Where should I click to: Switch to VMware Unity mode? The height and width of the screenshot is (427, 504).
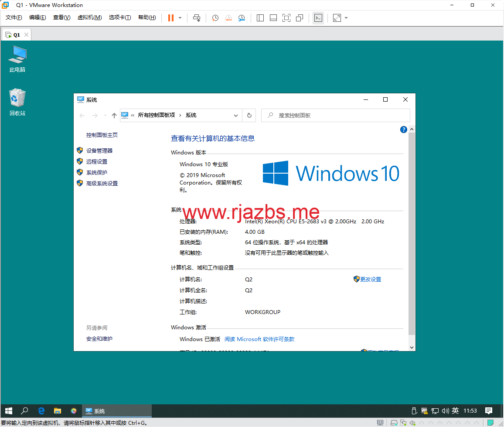300,18
